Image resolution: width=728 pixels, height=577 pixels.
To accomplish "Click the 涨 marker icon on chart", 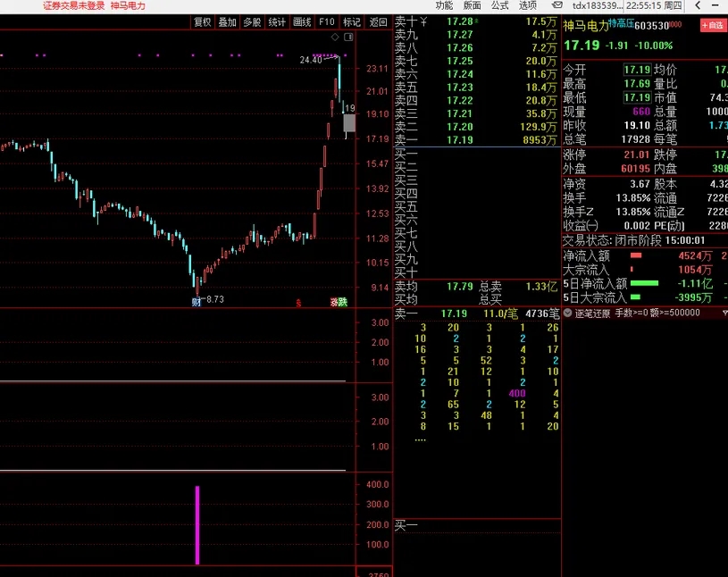I will click(x=334, y=302).
